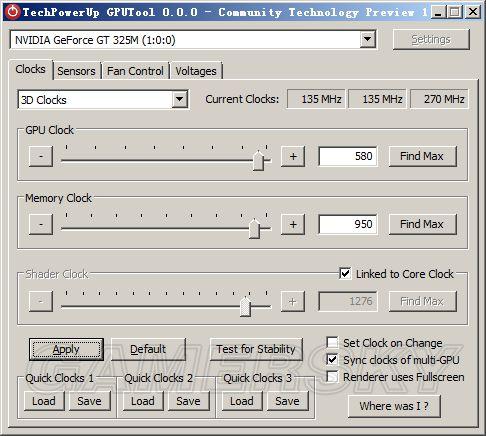This screenshot has width=486, height=436.
Task: Uncheck Sync clocks of multi-GPU
Action: coord(332,360)
